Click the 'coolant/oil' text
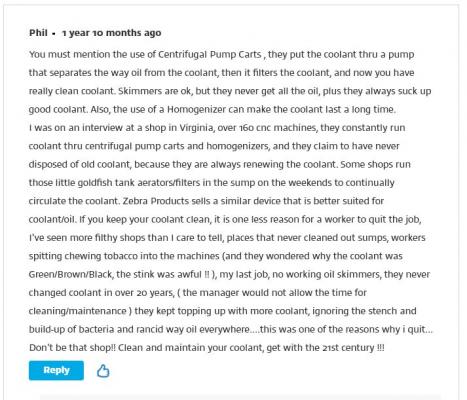Image resolution: width=467 pixels, height=400 pixels. (x=52, y=219)
